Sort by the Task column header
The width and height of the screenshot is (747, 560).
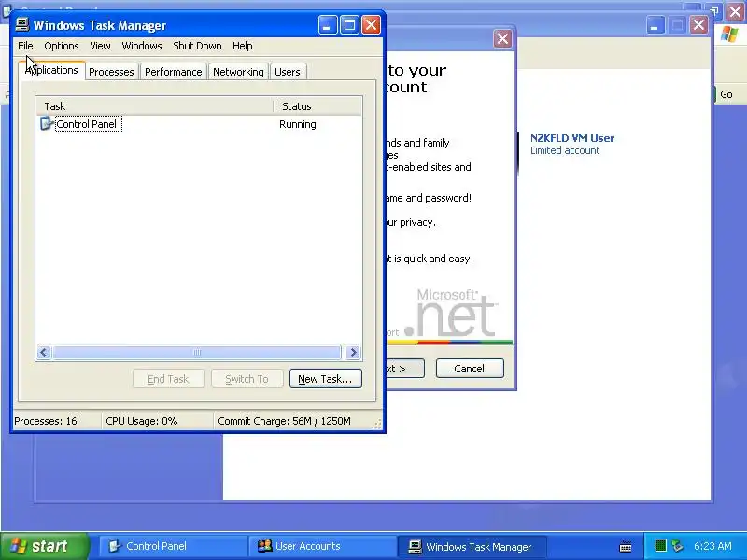pos(154,106)
